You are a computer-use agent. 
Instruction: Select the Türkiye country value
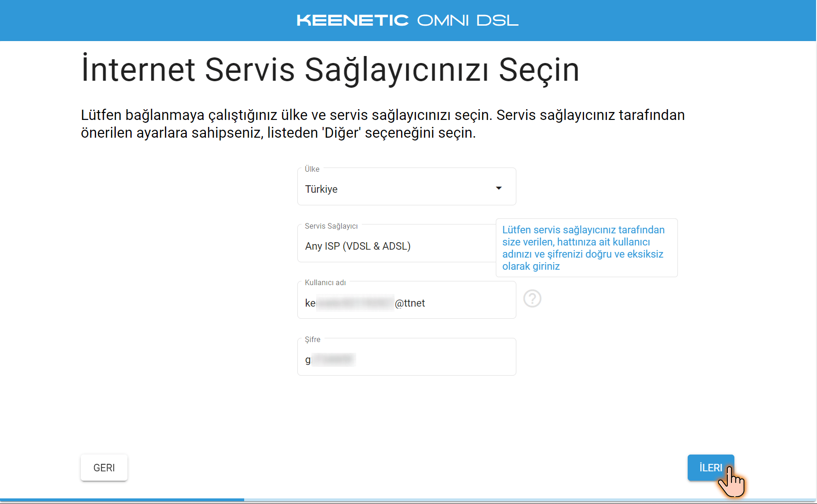click(321, 189)
